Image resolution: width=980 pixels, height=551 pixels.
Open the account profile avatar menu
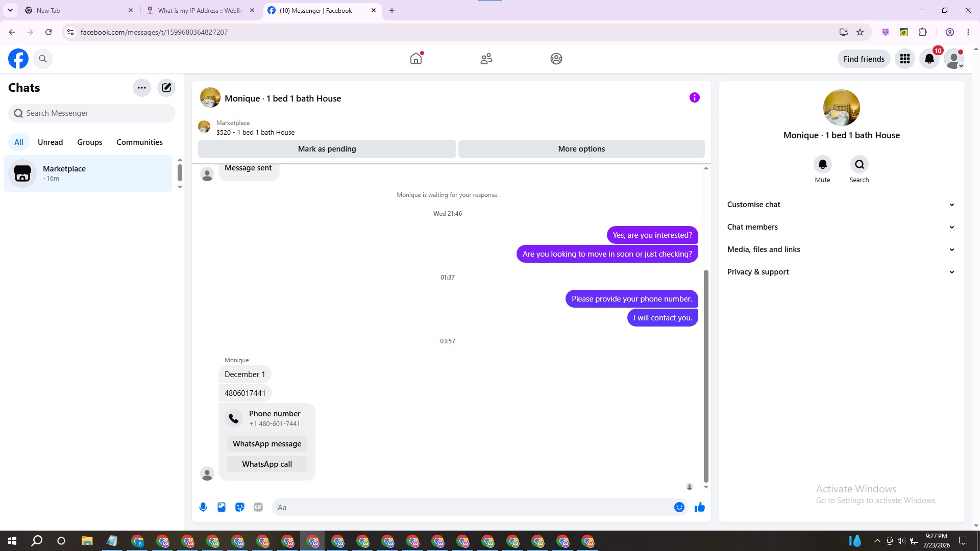coord(953,59)
